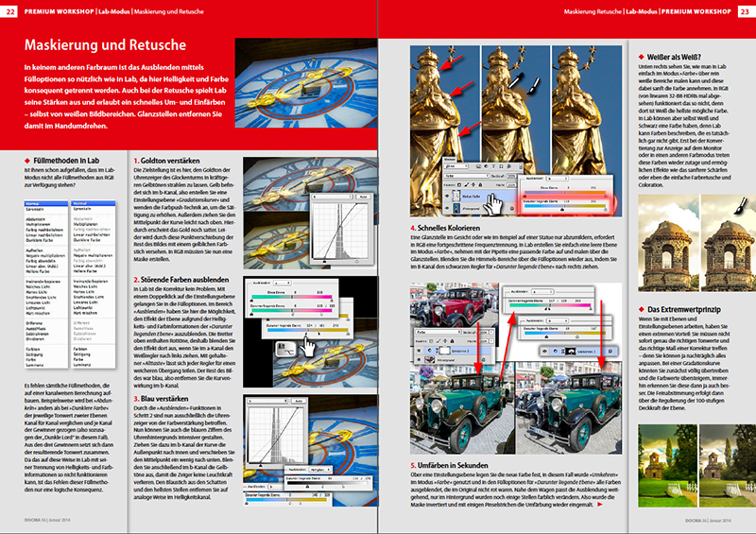Click padlock on statue Hintergrund layer row
Screen dimensions: 756x534
pos(511,208)
